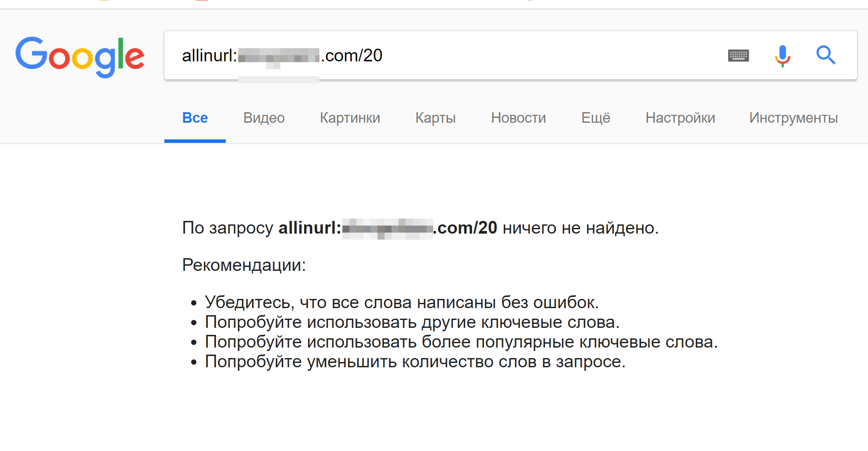The image size is (868, 451).
Task: Switch to the Новости tab
Action: coord(518,118)
